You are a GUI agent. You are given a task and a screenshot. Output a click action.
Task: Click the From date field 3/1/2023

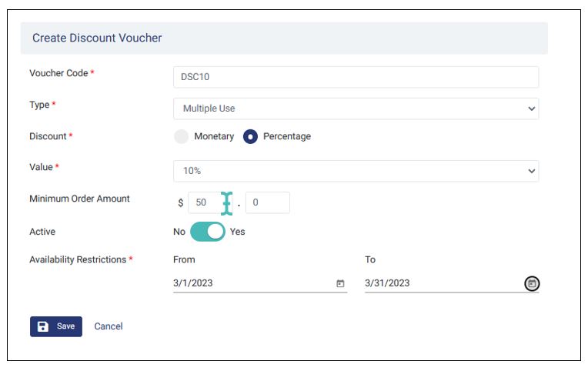tap(260, 283)
